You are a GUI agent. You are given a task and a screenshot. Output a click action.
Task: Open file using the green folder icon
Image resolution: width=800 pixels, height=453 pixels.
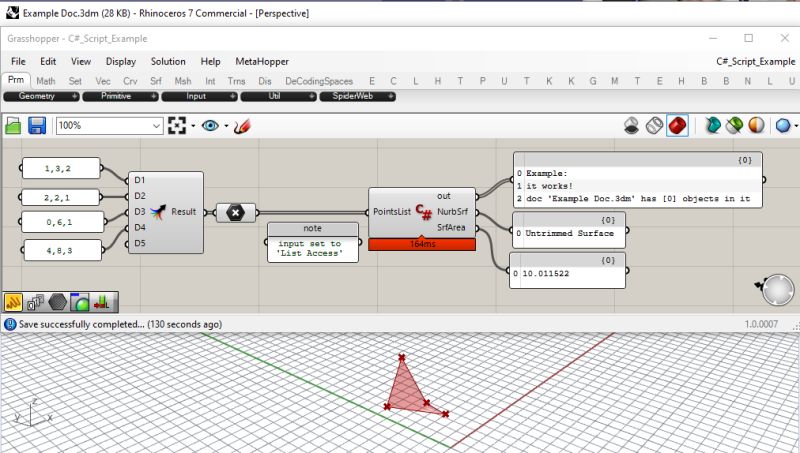[x=13, y=125]
